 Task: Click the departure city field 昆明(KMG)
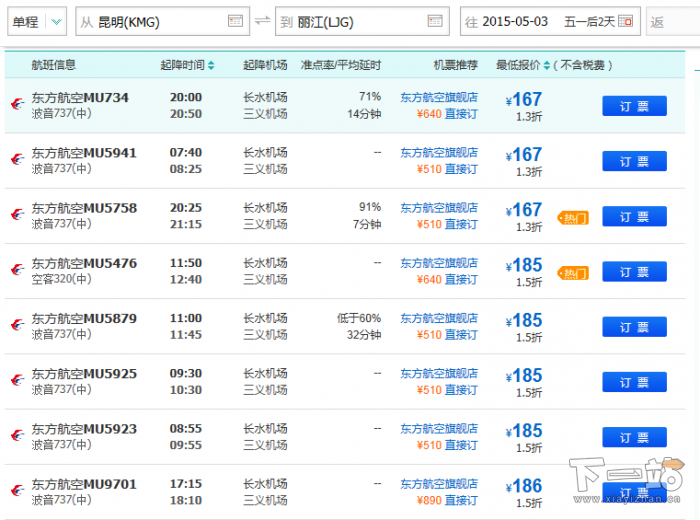coord(162,21)
